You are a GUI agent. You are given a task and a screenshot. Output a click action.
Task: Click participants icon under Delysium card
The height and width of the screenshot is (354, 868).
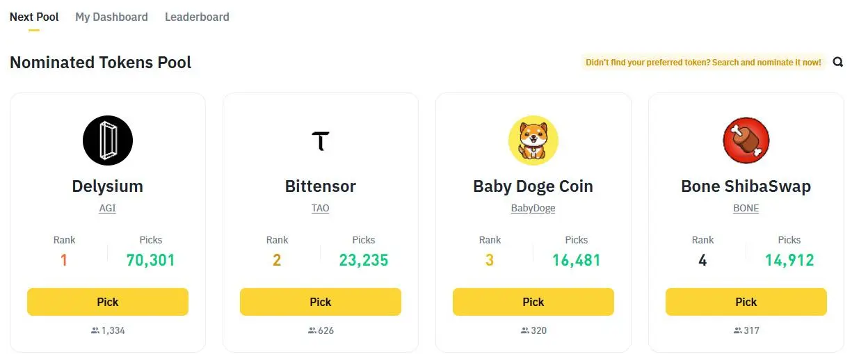click(95, 331)
